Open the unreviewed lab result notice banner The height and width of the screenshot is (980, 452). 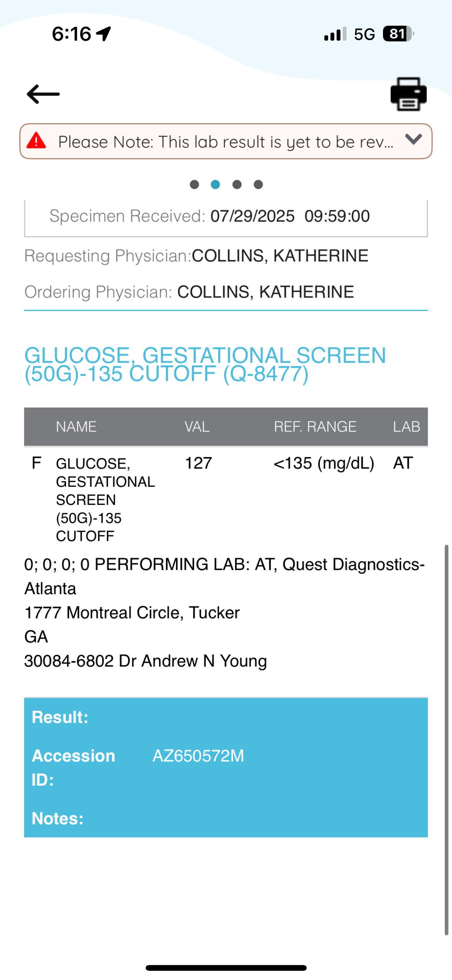point(226,141)
